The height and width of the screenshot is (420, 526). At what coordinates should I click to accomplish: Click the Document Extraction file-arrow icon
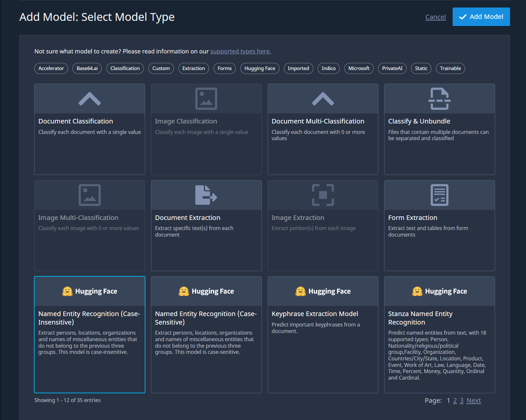click(x=206, y=195)
